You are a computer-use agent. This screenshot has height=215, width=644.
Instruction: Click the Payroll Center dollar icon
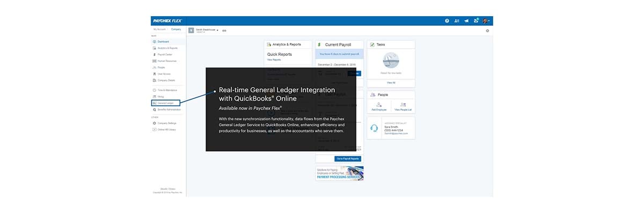(x=155, y=54)
